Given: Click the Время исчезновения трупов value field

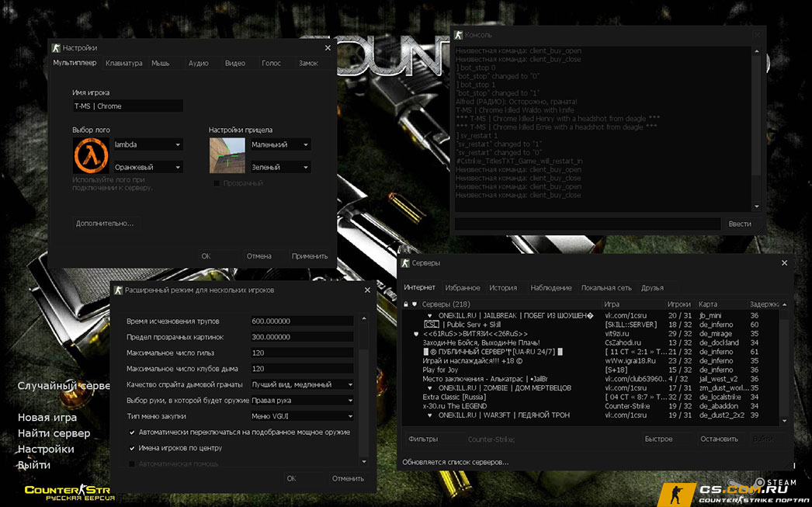Looking at the screenshot, I should tap(302, 321).
